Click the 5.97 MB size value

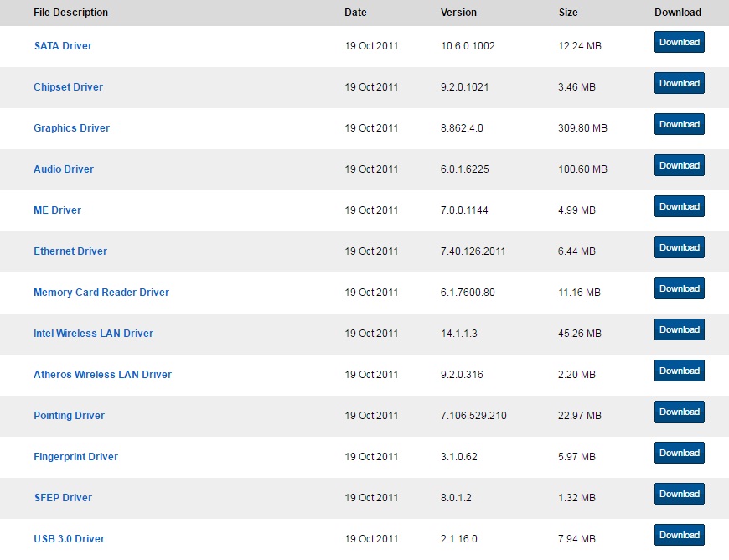(577, 457)
